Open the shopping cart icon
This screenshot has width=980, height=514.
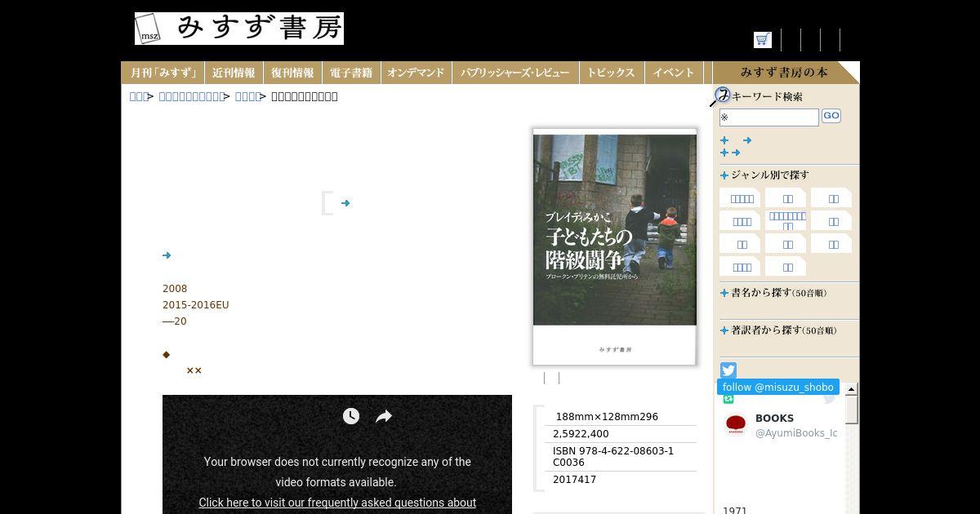pos(762,39)
